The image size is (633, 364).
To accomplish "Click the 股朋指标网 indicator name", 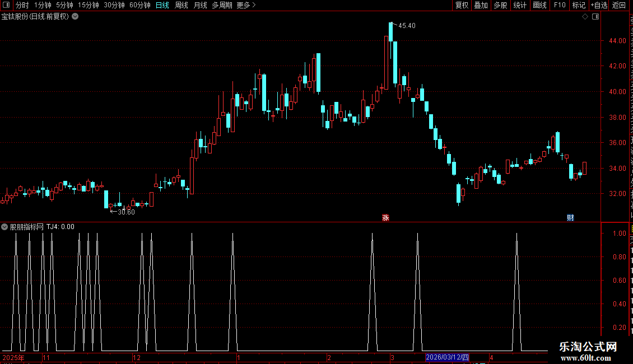I will pyautogui.click(x=27, y=227).
